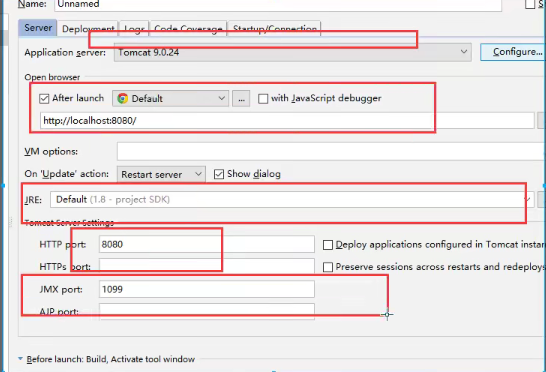Click the Chrome browser icon
The height and width of the screenshot is (372, 546).
[x=123, y=99]
